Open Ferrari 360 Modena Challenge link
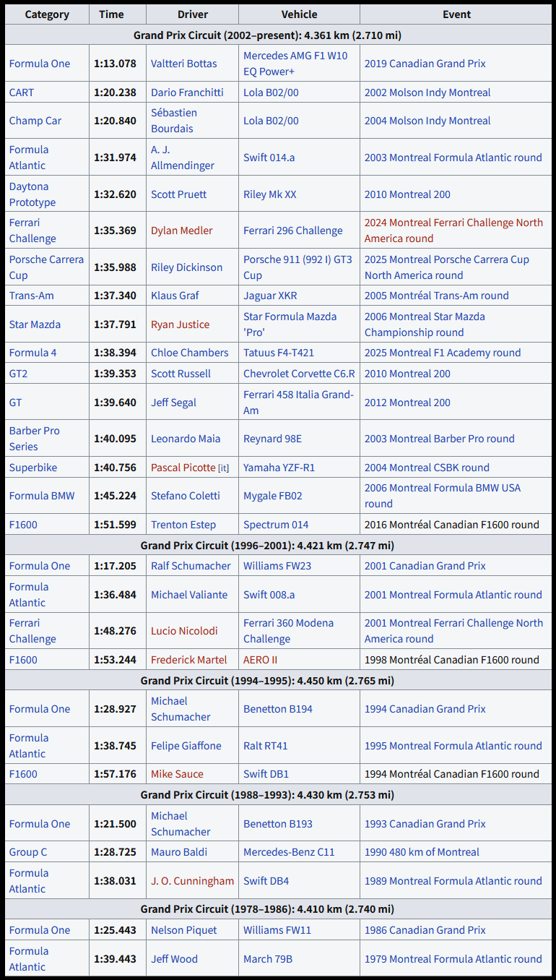Viewport: 556px width, 980px height. click(288, 631)
